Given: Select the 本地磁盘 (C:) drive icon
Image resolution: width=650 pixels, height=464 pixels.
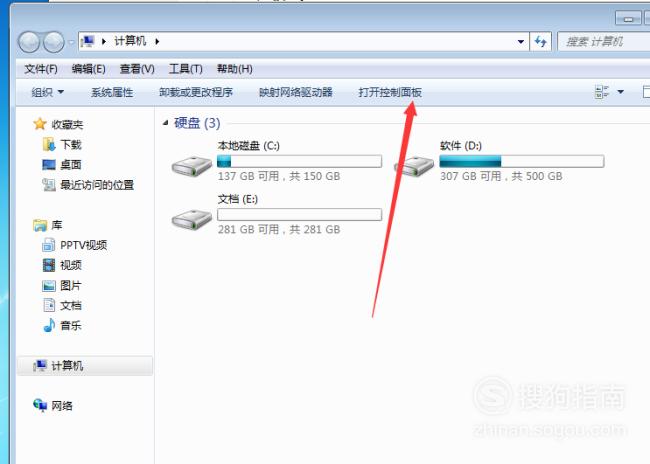Looking at the screenshot, I should 192,165.
